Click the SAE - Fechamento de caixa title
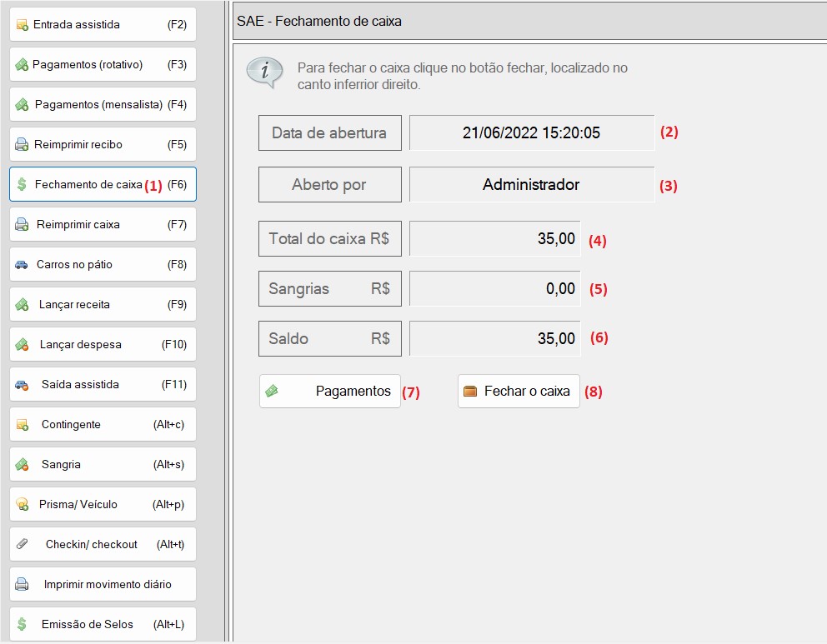The height and width of the screenshot is (644, 827). coord(319,21)
